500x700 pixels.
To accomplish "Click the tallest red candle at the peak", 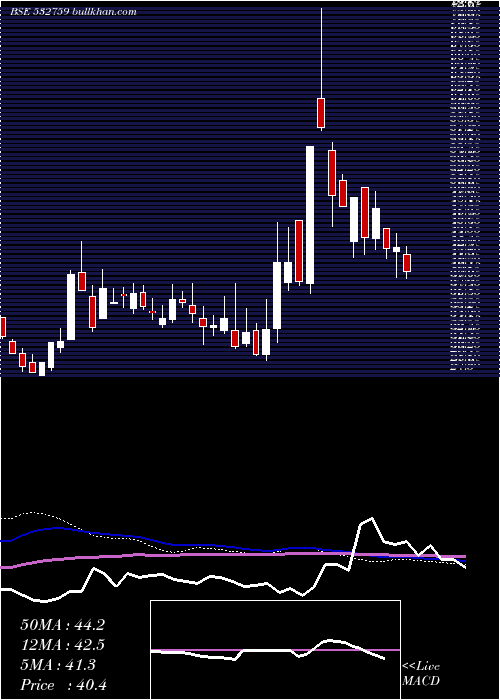I will [x=321, y=113].
